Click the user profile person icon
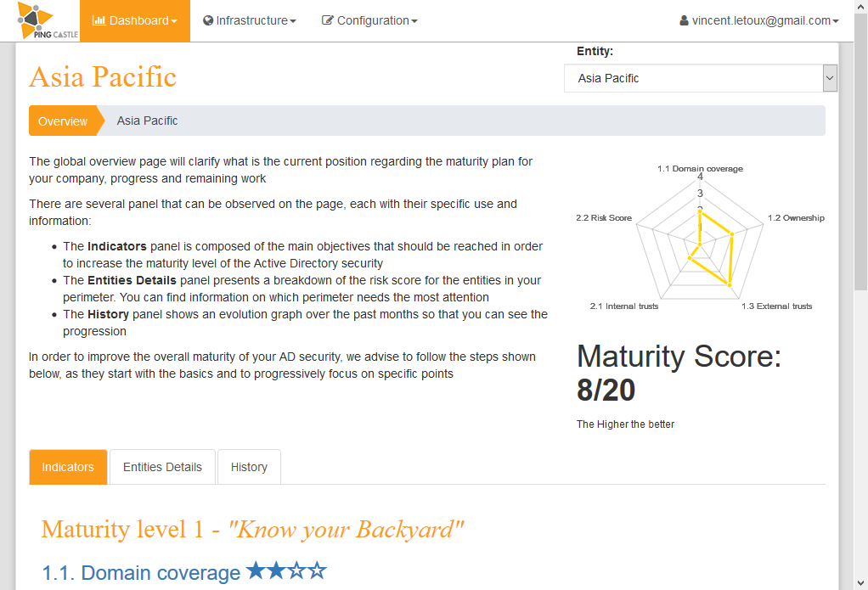Screen dimensions: 868x590 (x=685, y=20)
